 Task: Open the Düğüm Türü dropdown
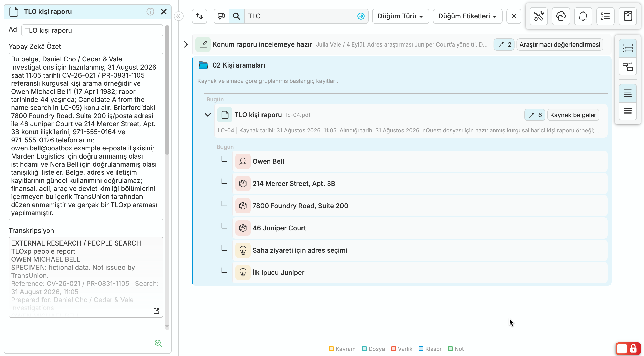pos(400,16)
